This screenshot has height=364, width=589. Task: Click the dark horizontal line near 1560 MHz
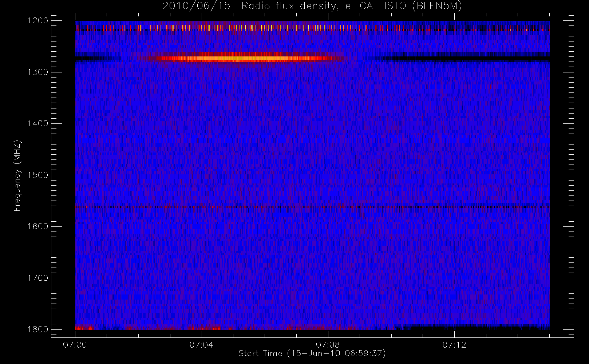pyautogui.click(x=312, y=207)
